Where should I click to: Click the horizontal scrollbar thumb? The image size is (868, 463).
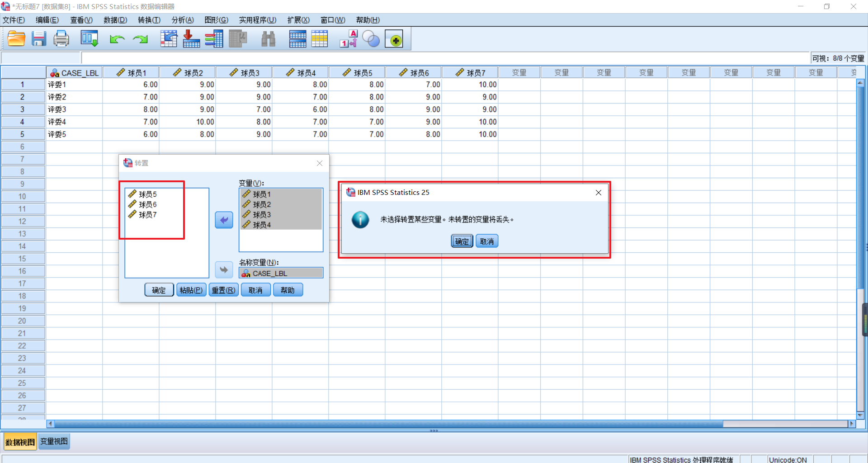[x=389, y=424]
